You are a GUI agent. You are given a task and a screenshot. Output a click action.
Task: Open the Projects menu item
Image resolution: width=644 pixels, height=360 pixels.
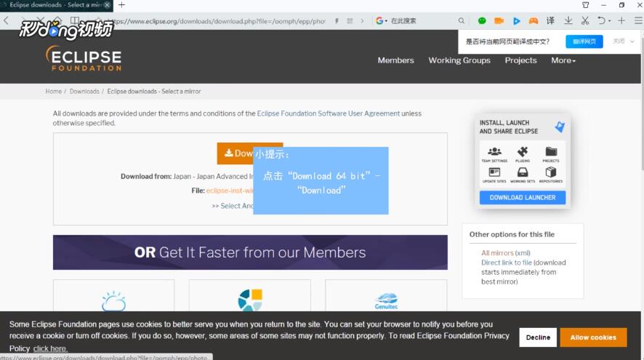(520, 60)
